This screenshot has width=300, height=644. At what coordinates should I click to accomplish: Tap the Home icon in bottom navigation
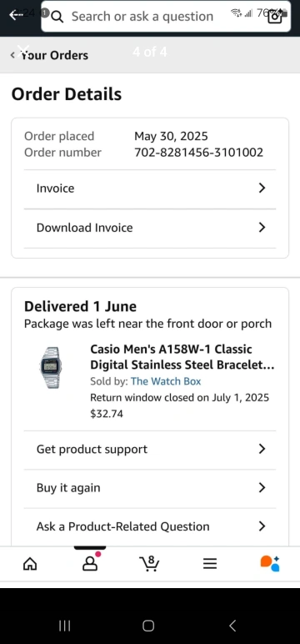29,564
